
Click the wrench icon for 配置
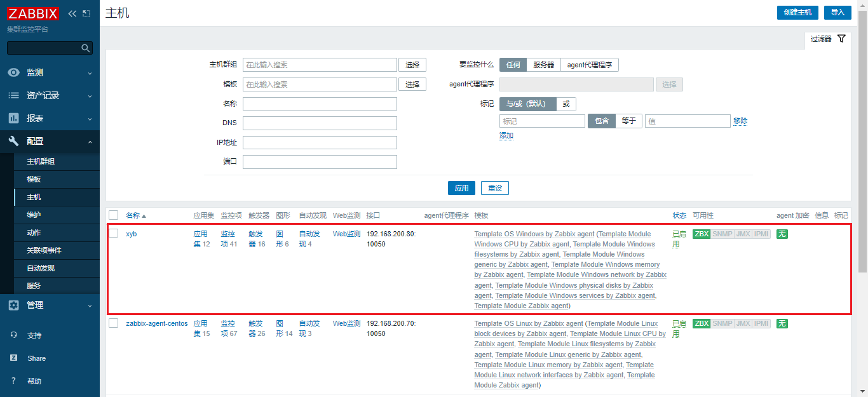(13, 141)
